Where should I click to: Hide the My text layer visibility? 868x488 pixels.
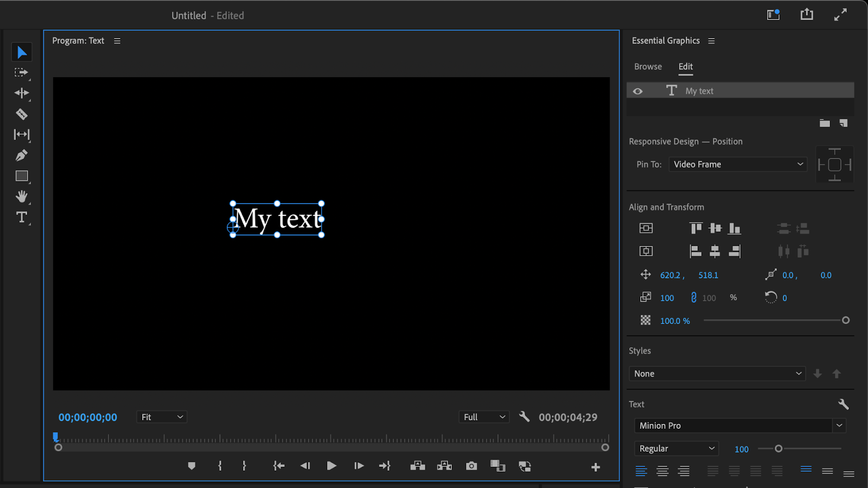pos(638,91)
